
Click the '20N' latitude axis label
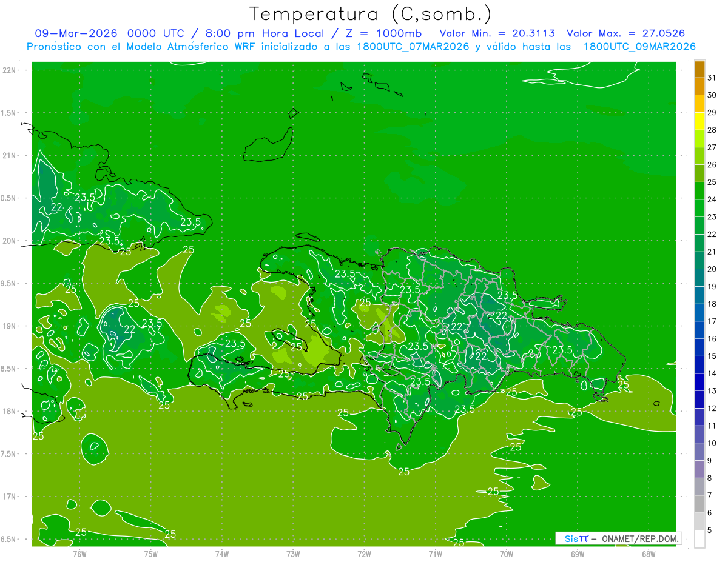[10, 241]
